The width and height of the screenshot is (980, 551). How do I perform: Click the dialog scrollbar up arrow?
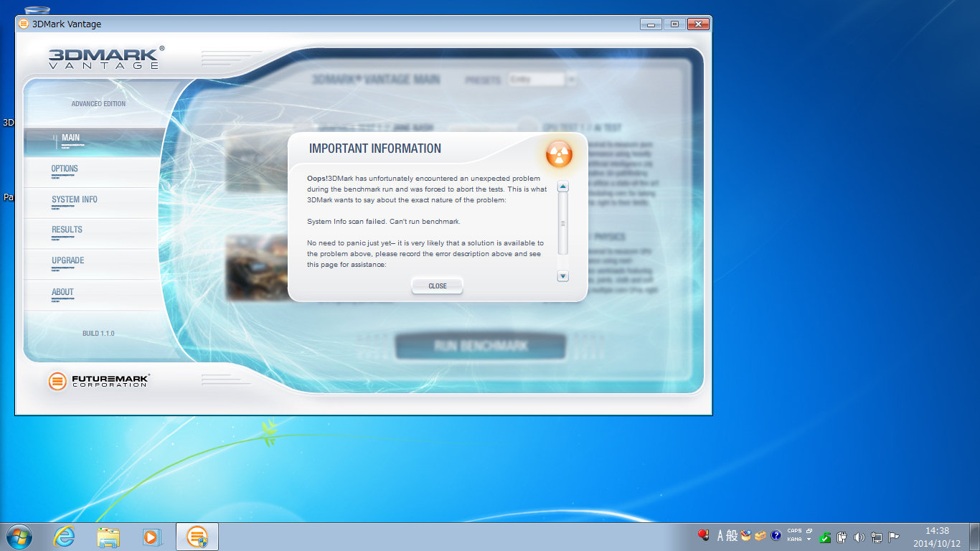click(x=563, y=187)
